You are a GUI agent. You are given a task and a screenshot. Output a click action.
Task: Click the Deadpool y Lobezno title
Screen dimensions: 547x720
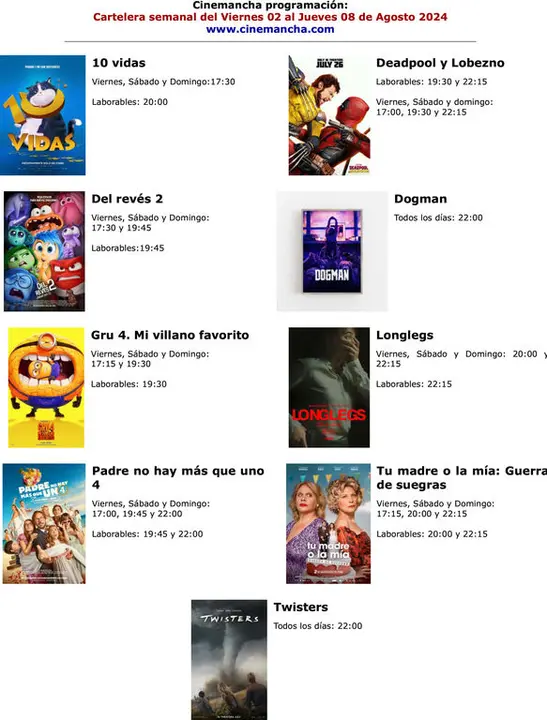pyautogui.click(x=440, y=63)
